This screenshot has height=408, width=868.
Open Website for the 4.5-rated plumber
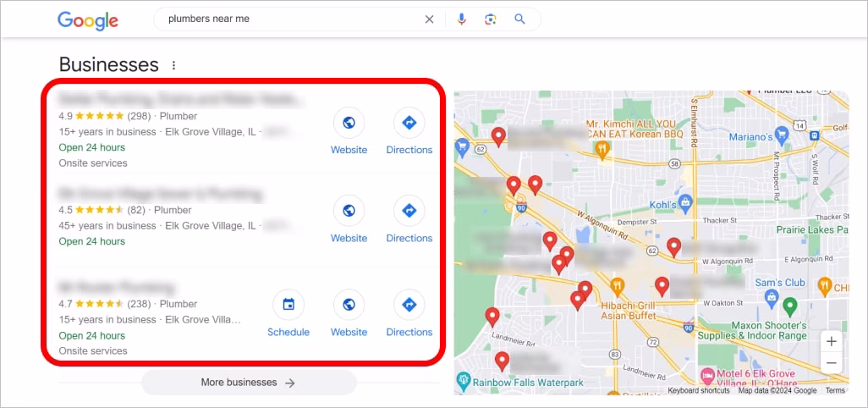click(349, 220)
